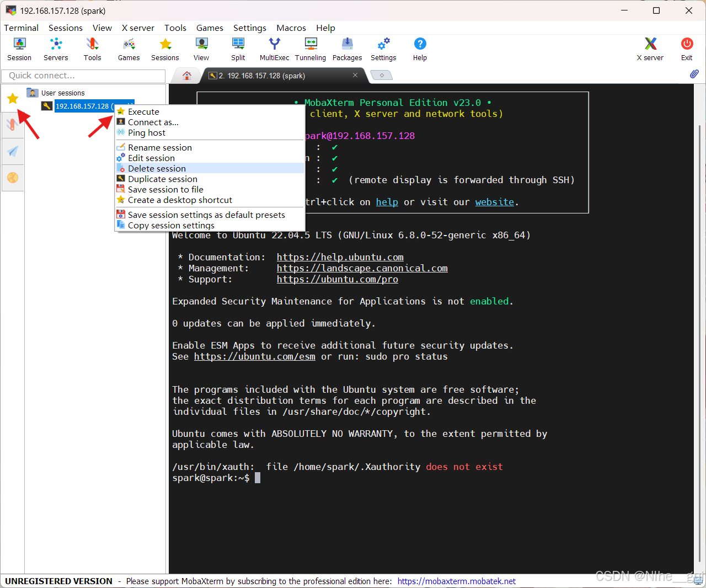Image resolution: width=706 pixels, height=588 pixels.
Task: Open the Settings menu in the menu bar
Action: click(x=249, y=28)
